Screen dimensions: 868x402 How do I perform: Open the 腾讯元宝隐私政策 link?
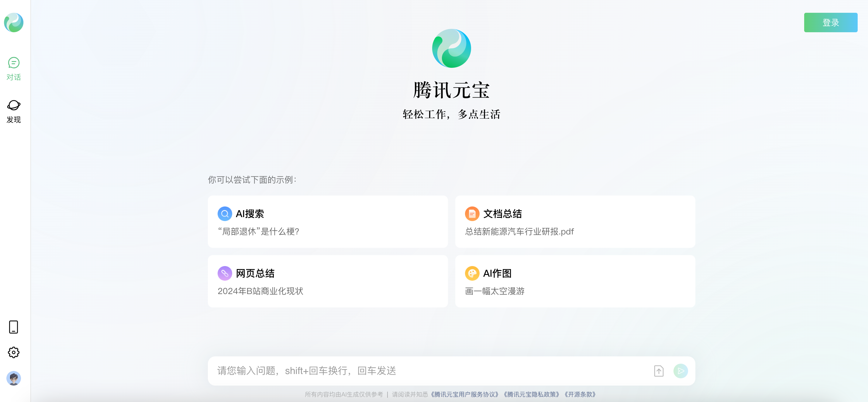pyautogui.click(x=531, y=394)
